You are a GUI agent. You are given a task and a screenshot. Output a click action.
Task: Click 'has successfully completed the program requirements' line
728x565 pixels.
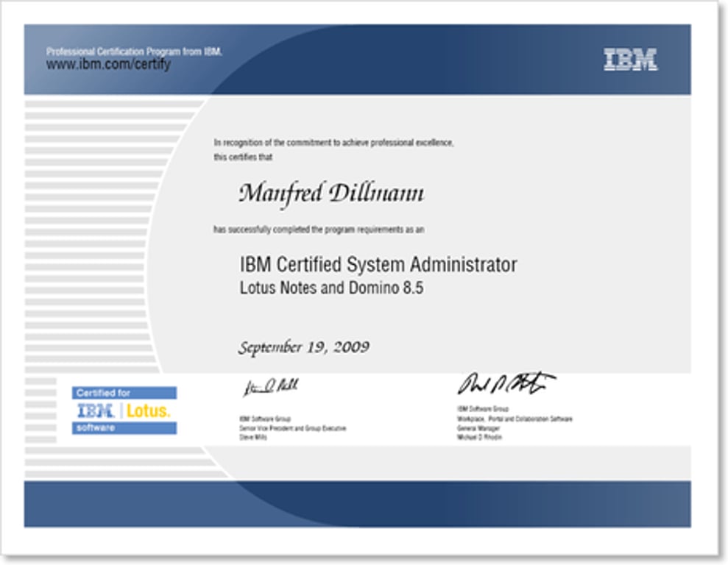tap(319, 230)
